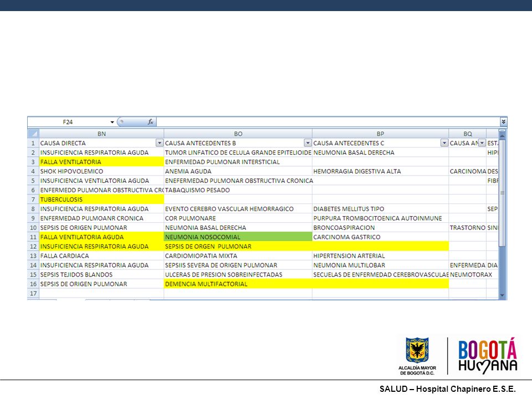The image size is (532, 399).
Task: Open the CAUSA ANTECEDENTES B filter dropdown
Action: 308,143
